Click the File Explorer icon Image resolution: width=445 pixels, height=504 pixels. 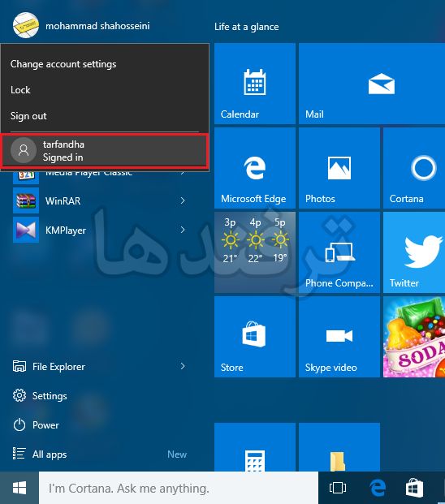tap(19, 366)
